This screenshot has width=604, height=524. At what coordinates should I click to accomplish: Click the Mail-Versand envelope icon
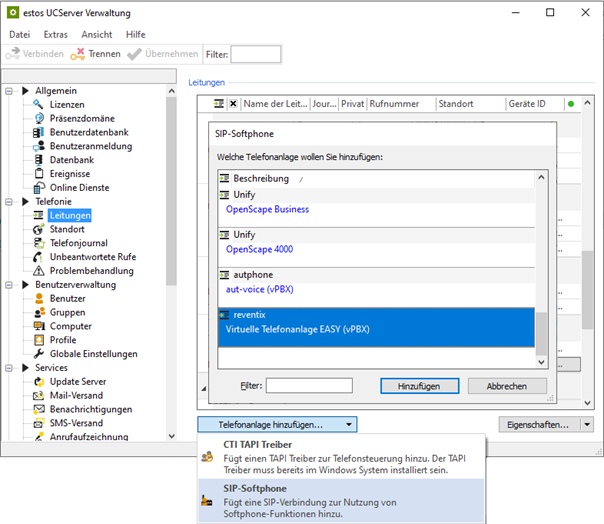40,395
